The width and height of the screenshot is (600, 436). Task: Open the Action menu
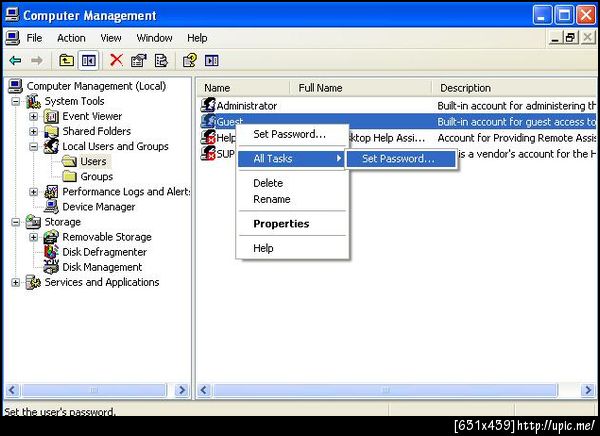[x=71, y=38]
